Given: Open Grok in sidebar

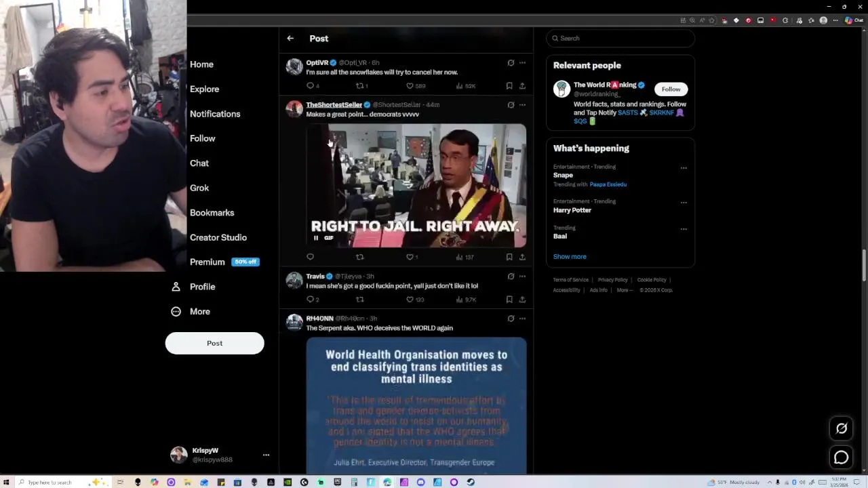Looking at the screenshot, I should point(199,188).
